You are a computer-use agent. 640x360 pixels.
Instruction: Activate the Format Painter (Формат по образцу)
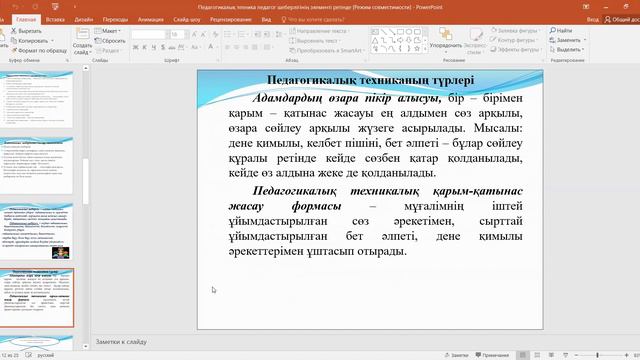(x=39, y=51)
